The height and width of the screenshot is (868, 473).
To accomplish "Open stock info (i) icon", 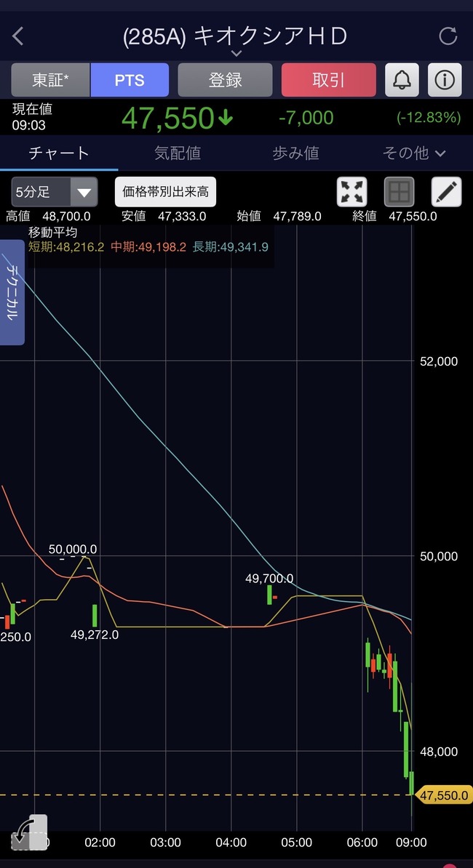I will pos(444,80).
